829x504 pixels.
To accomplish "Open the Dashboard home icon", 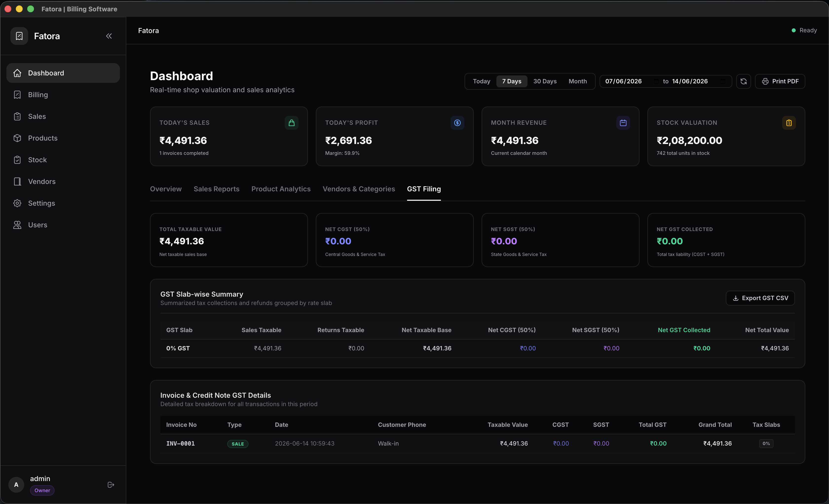I will (x=17, y=73).
